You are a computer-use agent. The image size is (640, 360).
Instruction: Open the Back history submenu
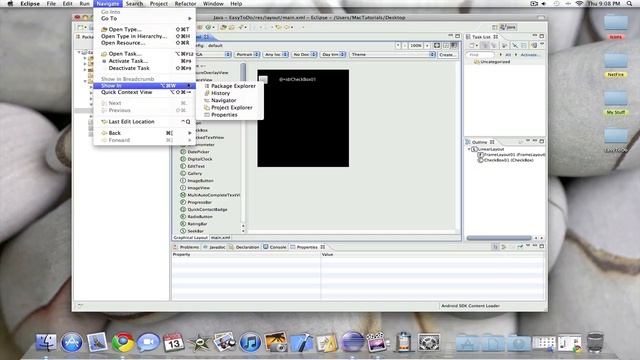pyautogui.click(x=145, y=133)
